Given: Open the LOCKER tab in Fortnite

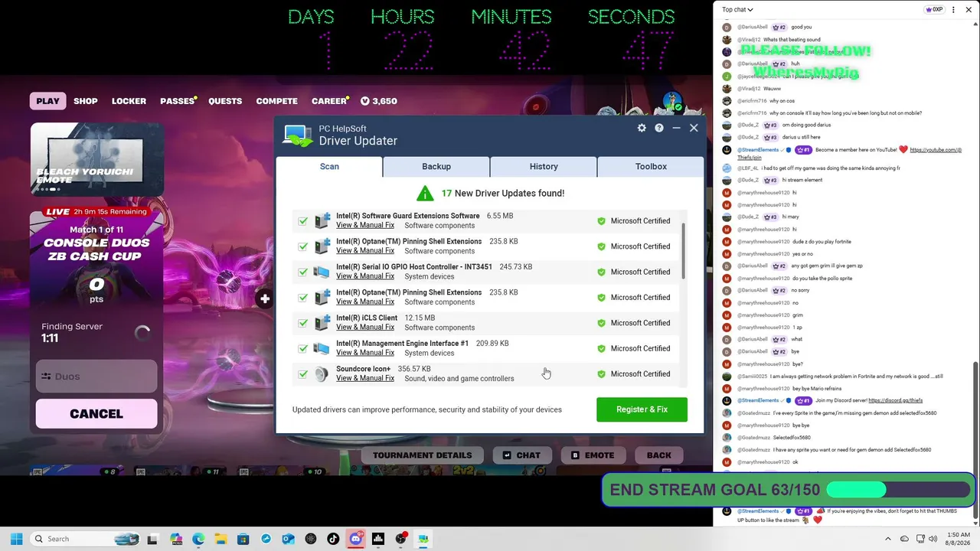Looking at the screenshot, I should pos(129,101).
